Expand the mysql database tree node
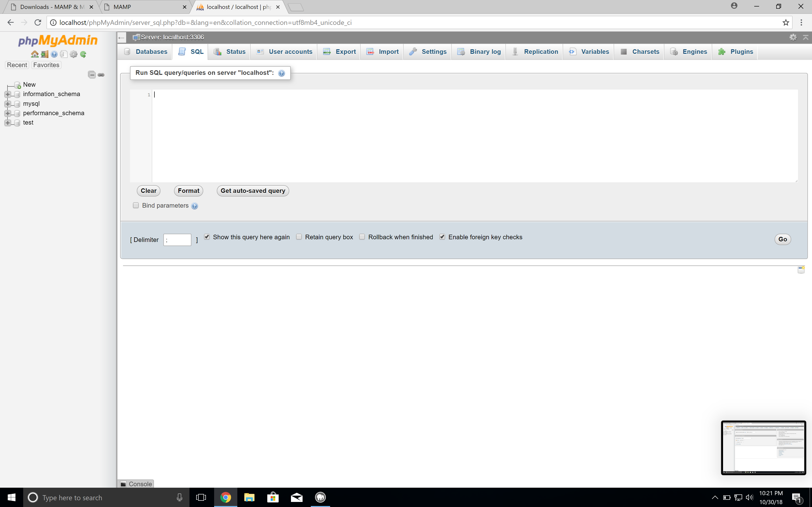 point(8,104)
